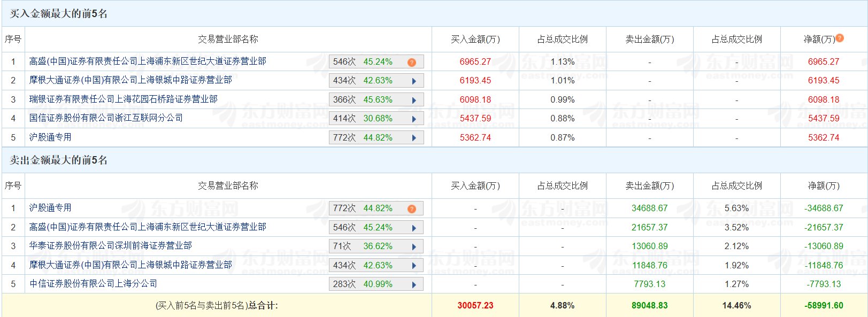
Task: Expand the sell table's 摩根大通 row via its blue arrow
Action: click(x=414, y=266)
